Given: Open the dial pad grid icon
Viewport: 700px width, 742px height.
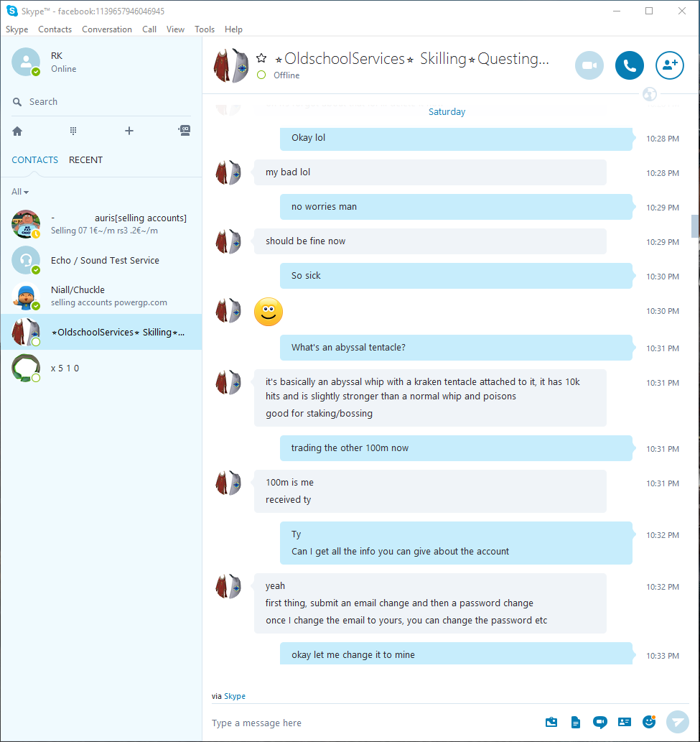Looking at the screenshot, I should (73, 131).
